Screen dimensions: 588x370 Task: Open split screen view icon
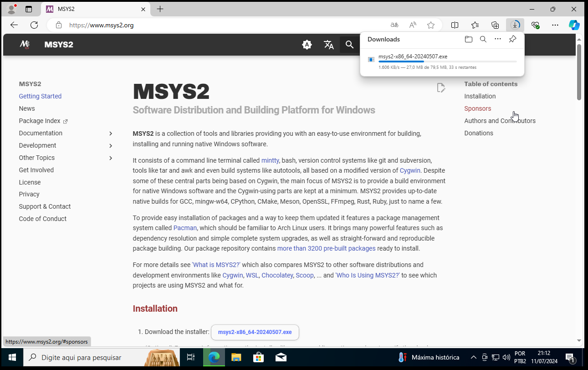pos(455,25)
